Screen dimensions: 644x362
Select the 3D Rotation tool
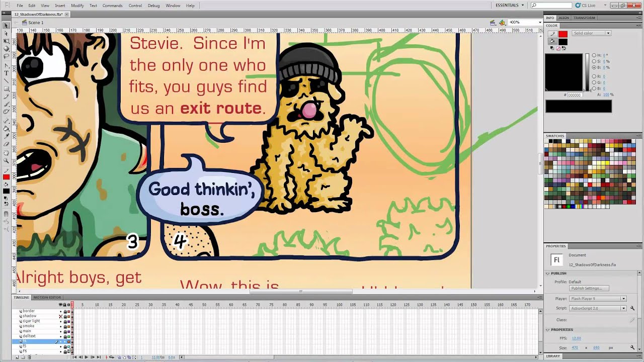point(6,49)
